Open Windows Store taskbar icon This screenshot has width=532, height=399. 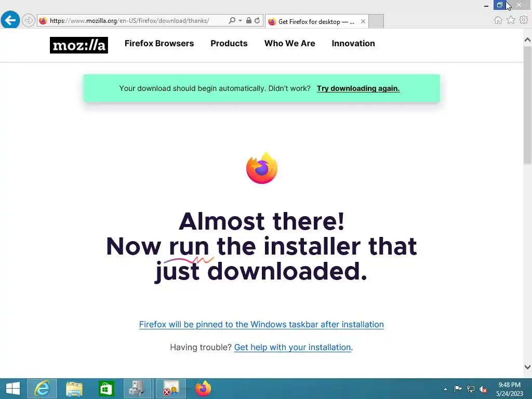tap(106, 389)
